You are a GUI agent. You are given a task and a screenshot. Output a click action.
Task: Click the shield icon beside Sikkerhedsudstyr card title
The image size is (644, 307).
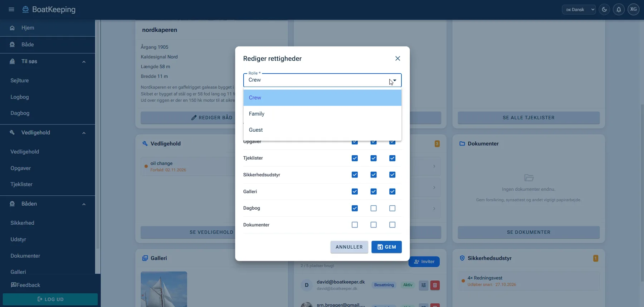tap(462, 258)
